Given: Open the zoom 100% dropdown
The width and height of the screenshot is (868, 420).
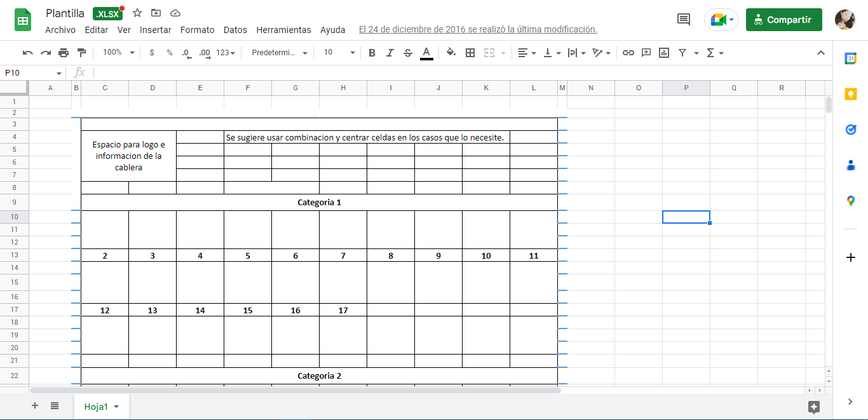Looking at the screenshot, I should click(119, 53).
